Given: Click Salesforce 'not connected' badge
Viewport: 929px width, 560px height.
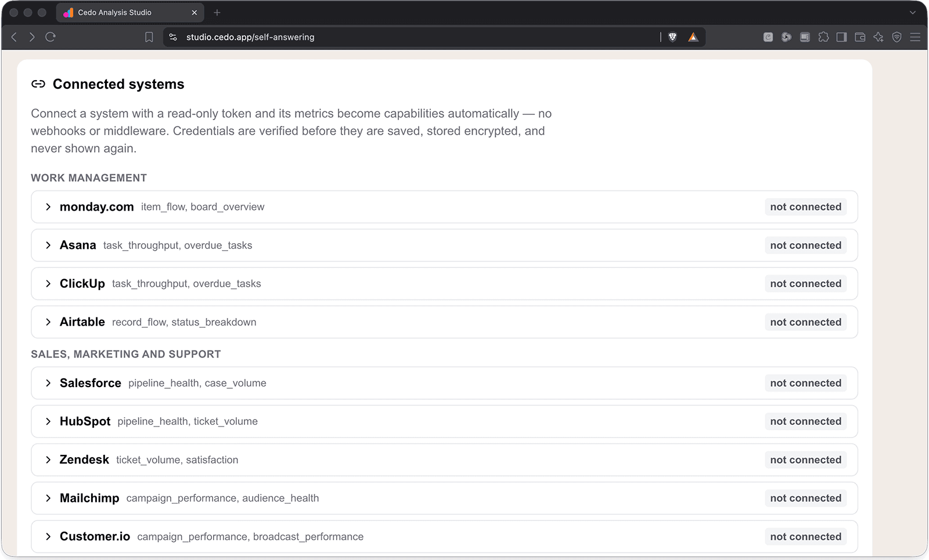Looking at the screenshot, I should pos(805,383).
